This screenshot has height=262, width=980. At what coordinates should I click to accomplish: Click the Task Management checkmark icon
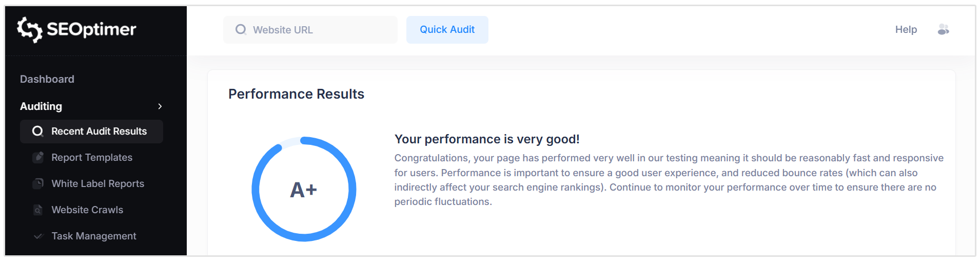[38, 236]
